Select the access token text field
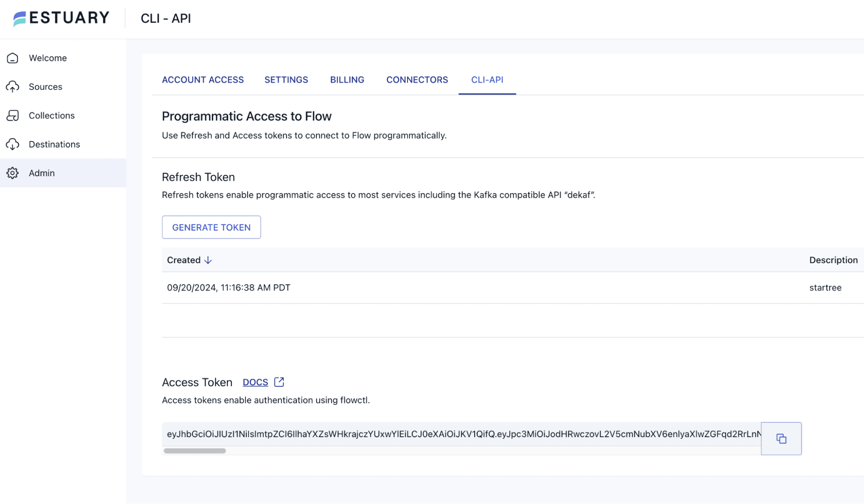The width and height of the screenshot is (864, 504). tap(458, 434)
